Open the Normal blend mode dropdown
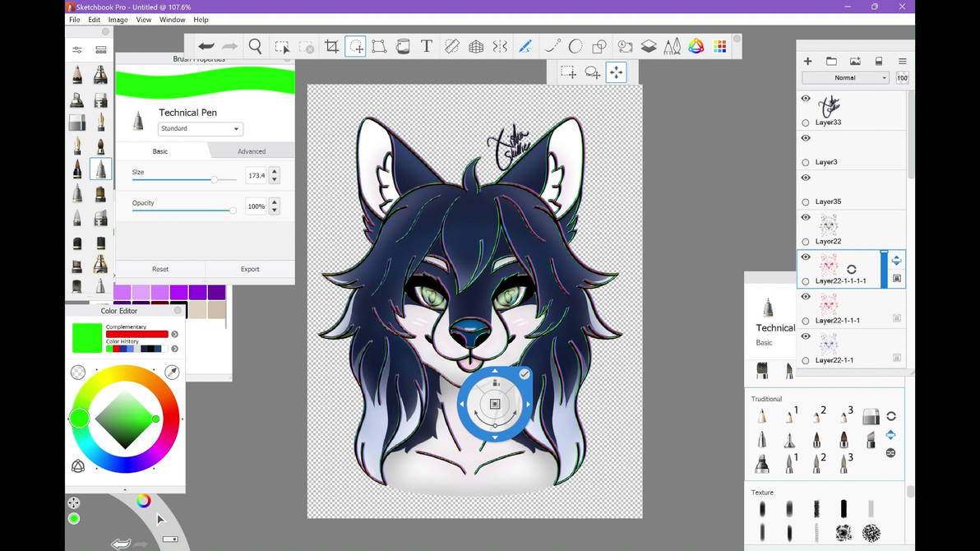 [x=845, y=77]
